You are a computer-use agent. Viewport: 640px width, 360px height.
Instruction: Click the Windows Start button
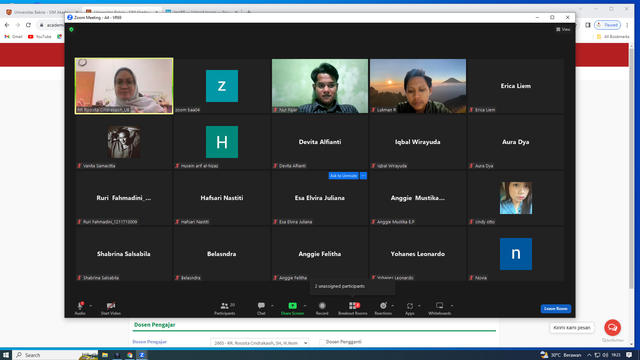(6, 355)
